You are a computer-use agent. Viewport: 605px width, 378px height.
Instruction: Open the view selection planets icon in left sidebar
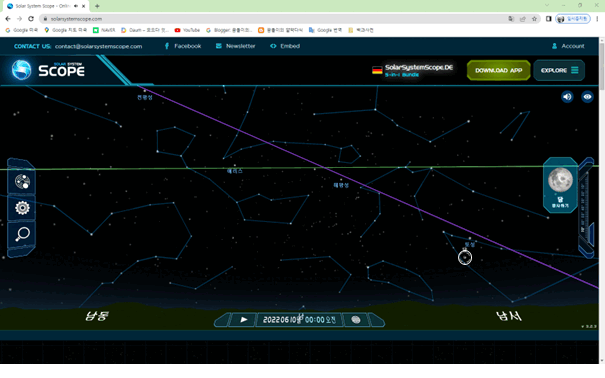point(22,181)
